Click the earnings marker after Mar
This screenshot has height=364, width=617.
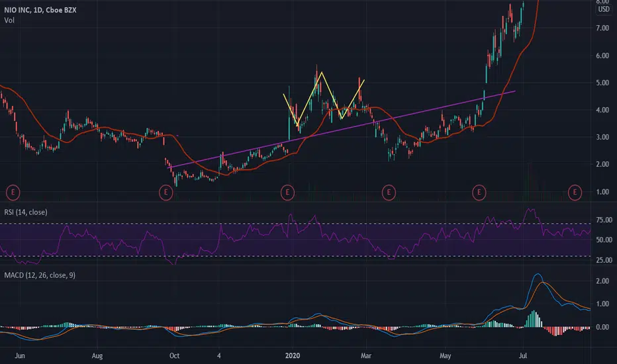pyautogui.click(x=389, y=193)
